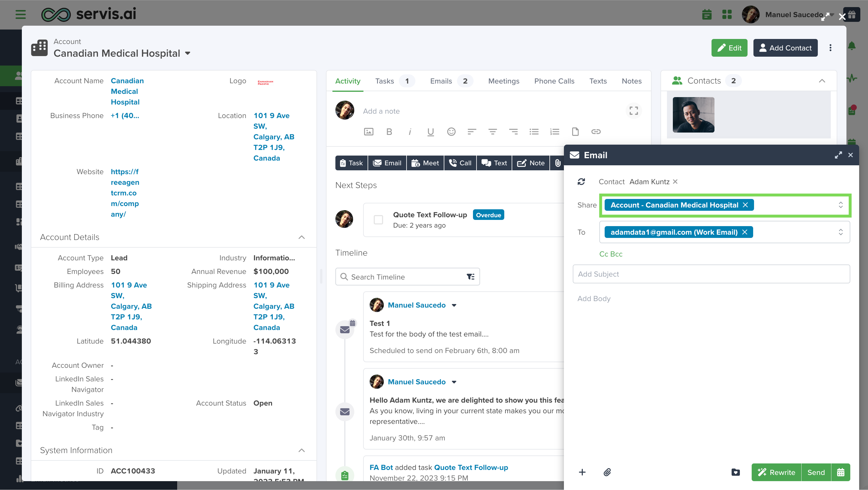
Task: Click the refresh icon beside Contact
Action: [581, 182]
